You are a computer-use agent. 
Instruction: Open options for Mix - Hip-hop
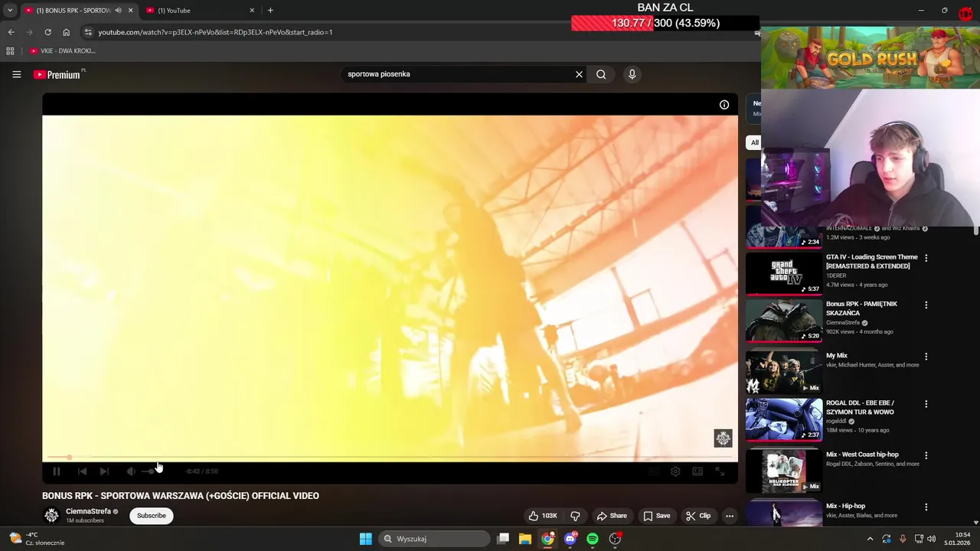coord(926,507)
